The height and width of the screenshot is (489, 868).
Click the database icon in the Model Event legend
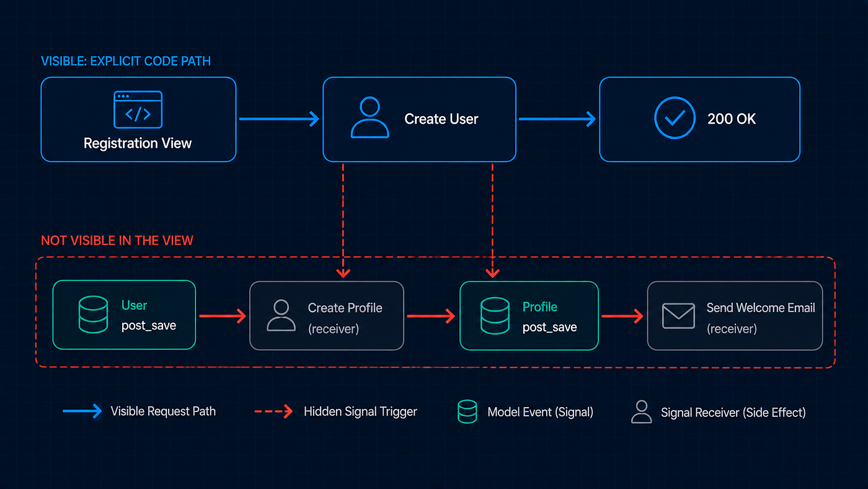(x=467, y=411)
